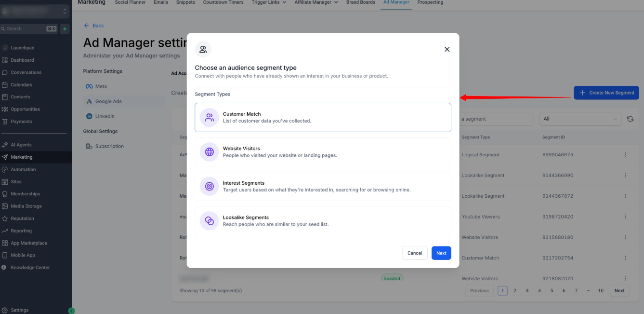Open the Countdown Timers tab
644x314 pixels.
223,2
